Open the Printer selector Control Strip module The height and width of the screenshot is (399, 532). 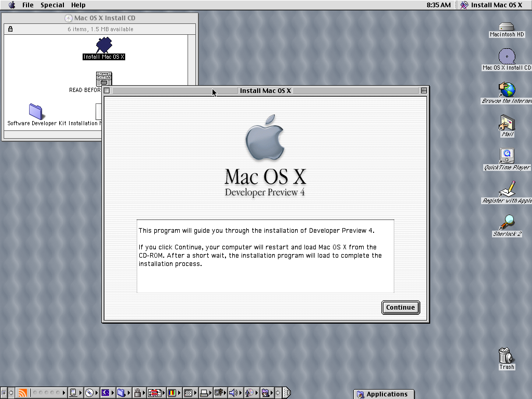[206, 393]
